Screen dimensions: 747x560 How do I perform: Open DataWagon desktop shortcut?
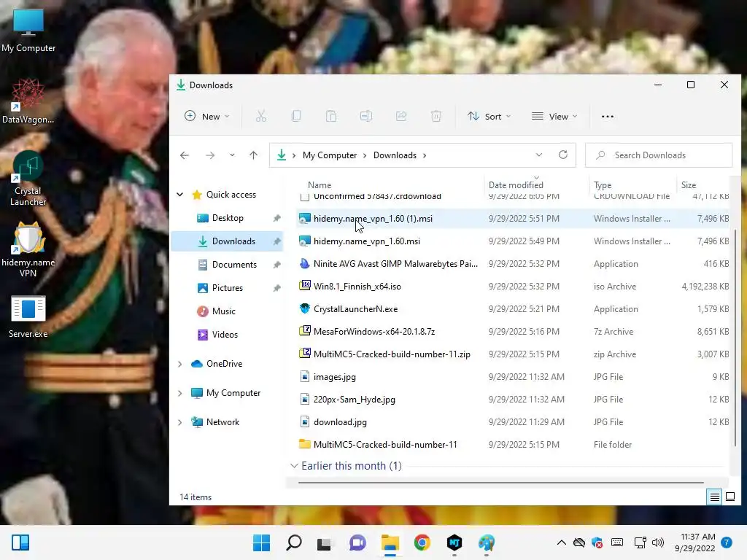tap(28, 102)
